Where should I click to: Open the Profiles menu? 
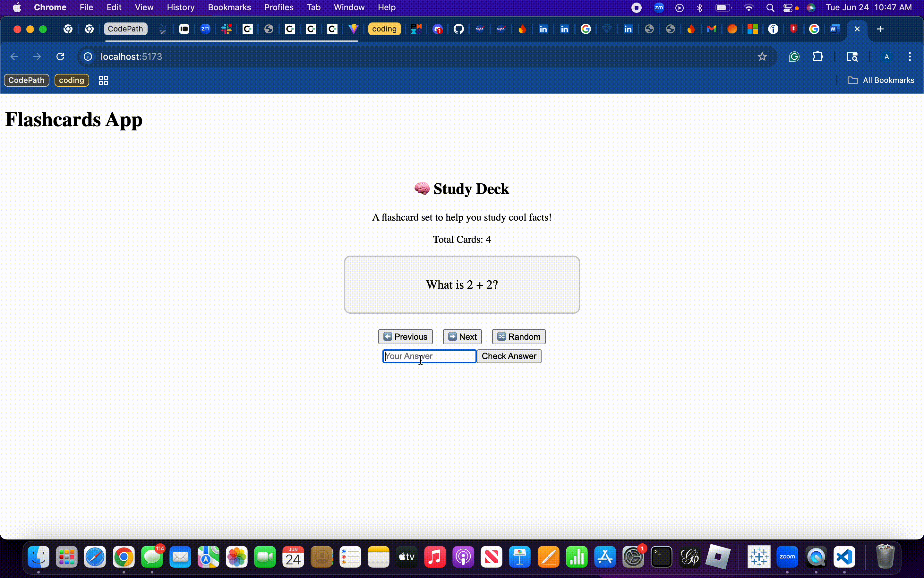click(279, 7)
